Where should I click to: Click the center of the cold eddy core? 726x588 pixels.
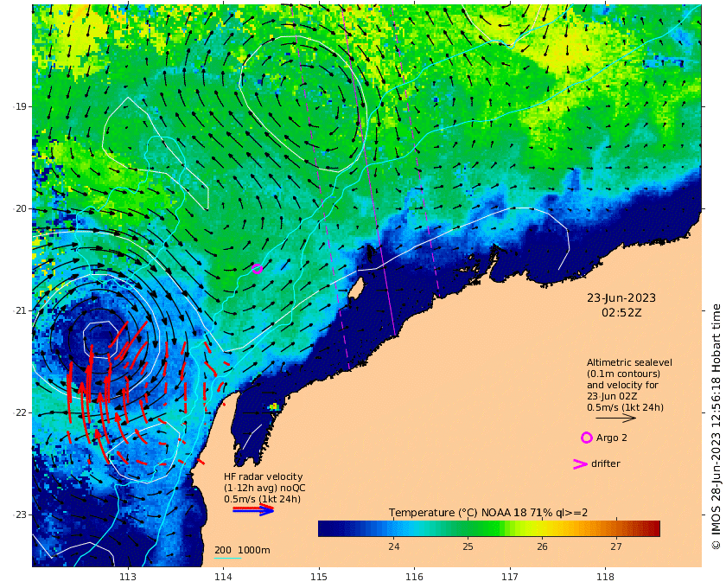click(101, 339)
